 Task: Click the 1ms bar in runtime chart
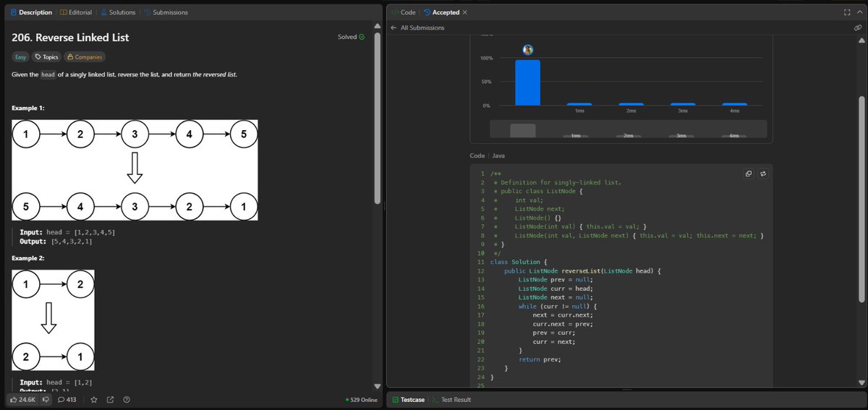point(579,104)
